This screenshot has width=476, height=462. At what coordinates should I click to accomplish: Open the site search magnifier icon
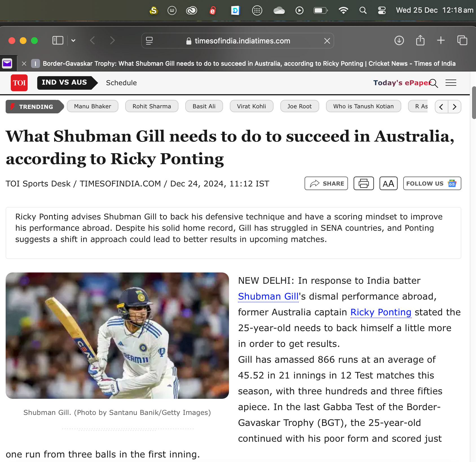coord(433,83)
